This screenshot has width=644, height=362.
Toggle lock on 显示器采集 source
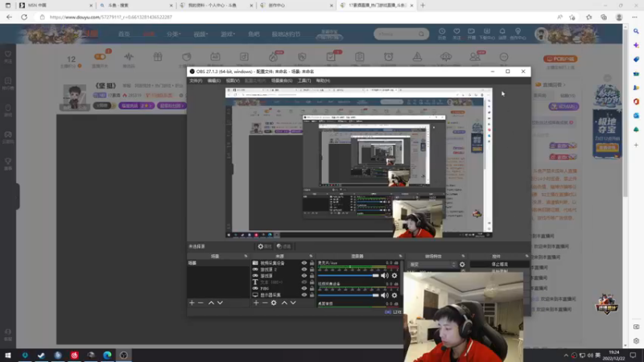click(312, 295)
